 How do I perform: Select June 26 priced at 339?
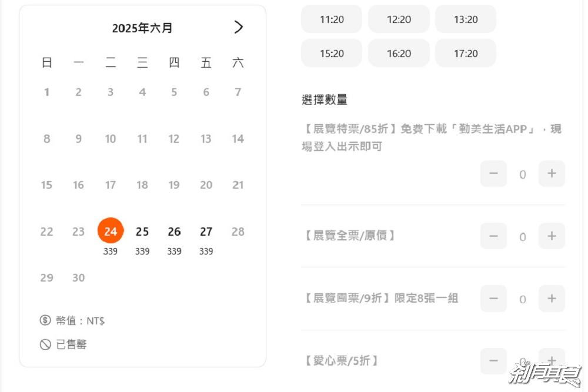coord(174,232)
